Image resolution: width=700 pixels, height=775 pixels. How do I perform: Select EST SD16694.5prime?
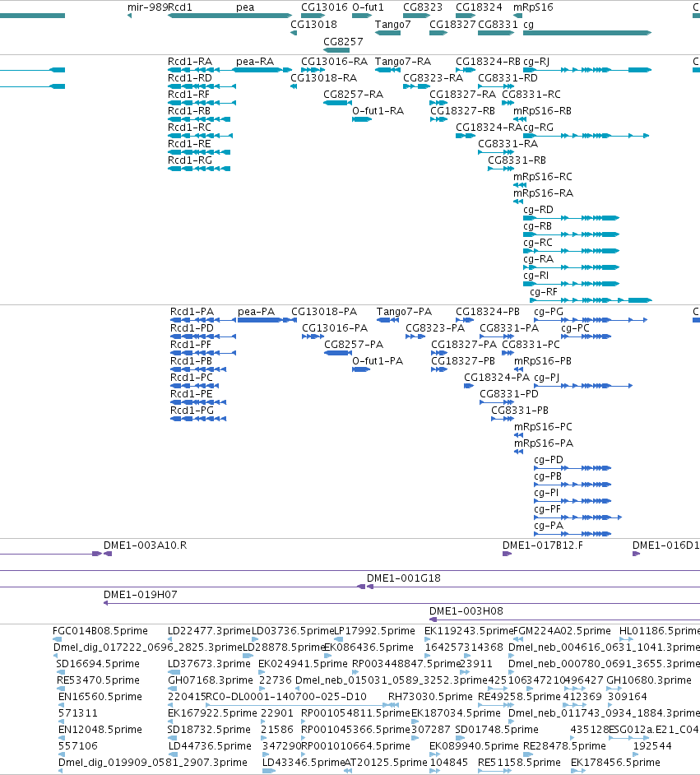(x=98, y=664)
